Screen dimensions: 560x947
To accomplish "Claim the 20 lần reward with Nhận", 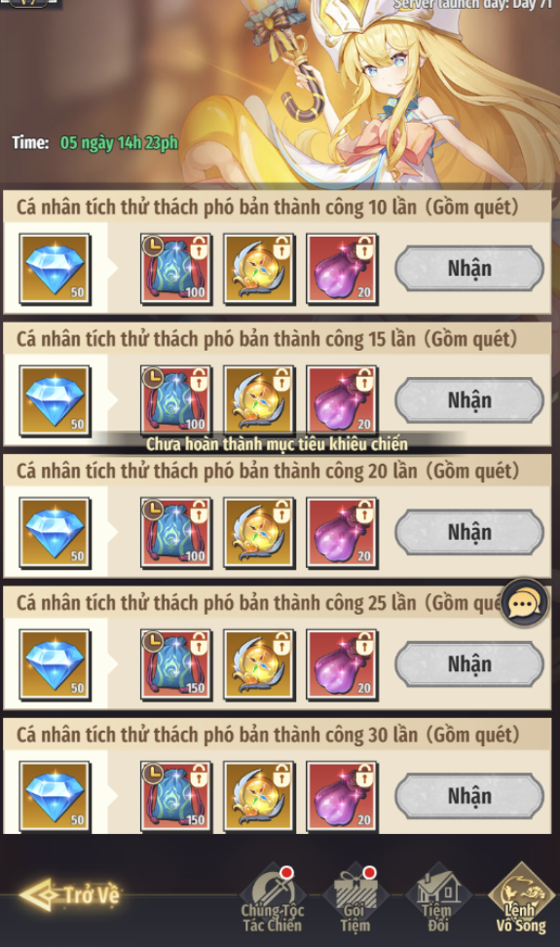I will 469,532.
